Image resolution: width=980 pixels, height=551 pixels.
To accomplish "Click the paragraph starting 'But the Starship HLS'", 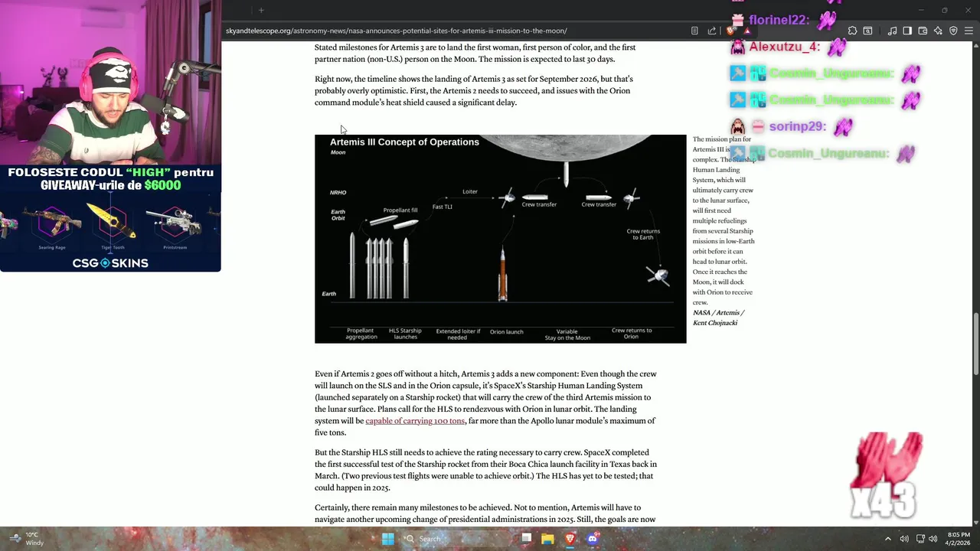I will pyautogui.click(x=485, y=470).
